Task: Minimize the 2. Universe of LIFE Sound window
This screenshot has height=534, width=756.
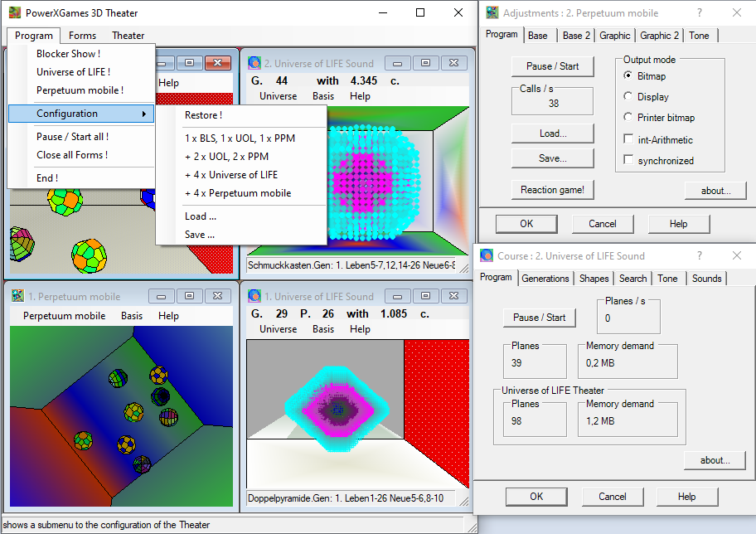Action: (x=398, y=63)
